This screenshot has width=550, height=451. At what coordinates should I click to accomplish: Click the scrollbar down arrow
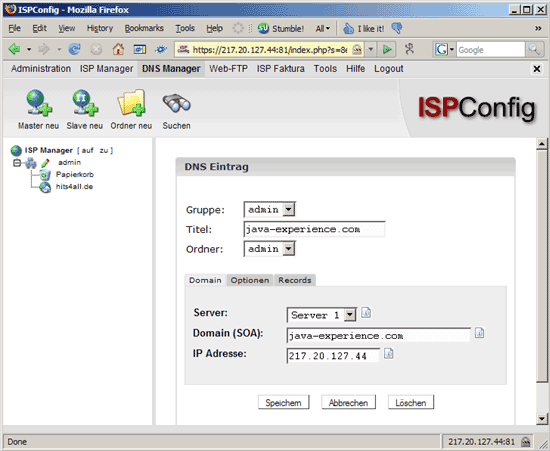click(x=542, y=418)
